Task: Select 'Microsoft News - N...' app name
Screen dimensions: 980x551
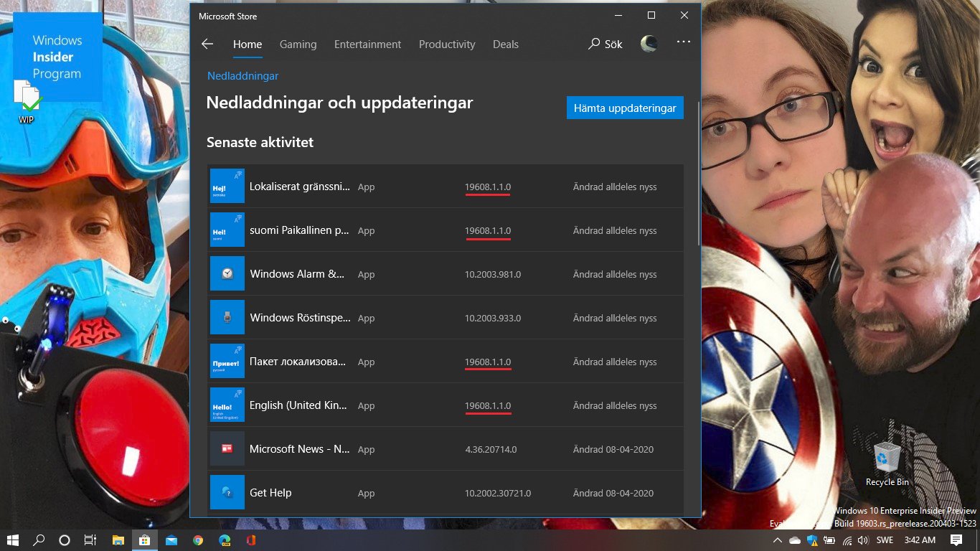Action: [x=300, y=449]
